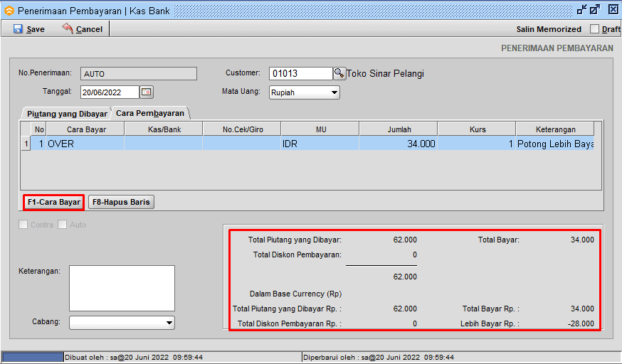Open customer search magnifier icon
This screenshot has width=622, height=364.
pos(339,73)
